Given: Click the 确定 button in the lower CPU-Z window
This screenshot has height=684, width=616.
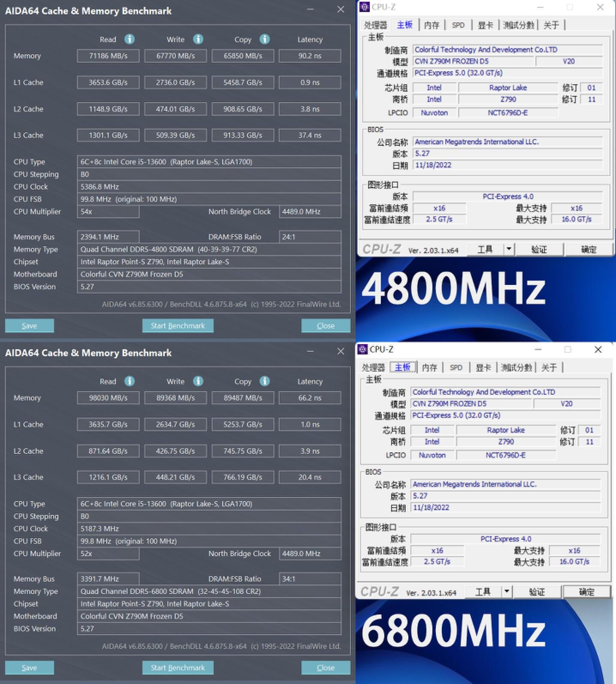Looking at the screenshot, I should click(586, 591).
